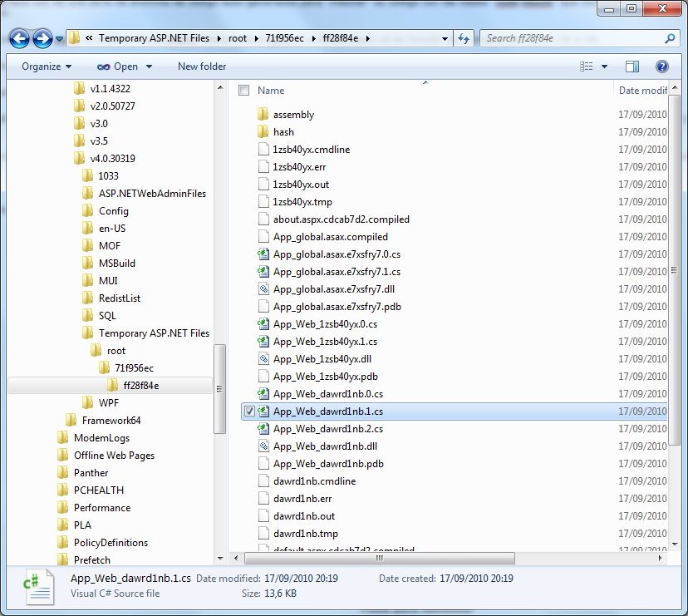Select MSBuild folder in tree
The width and height of the screenshot is (688, 616).
(x=116, y=263)
